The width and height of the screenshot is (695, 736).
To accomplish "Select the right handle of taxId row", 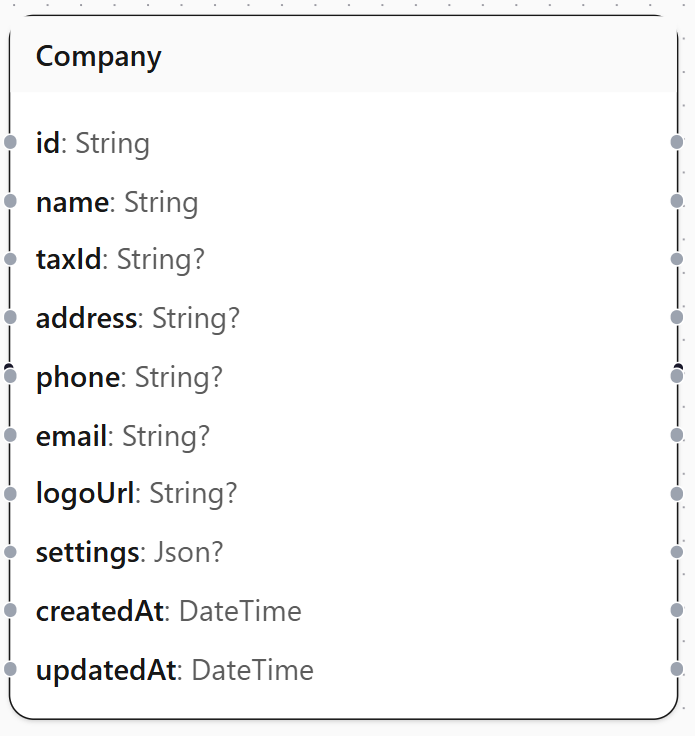I will [677, 259].
